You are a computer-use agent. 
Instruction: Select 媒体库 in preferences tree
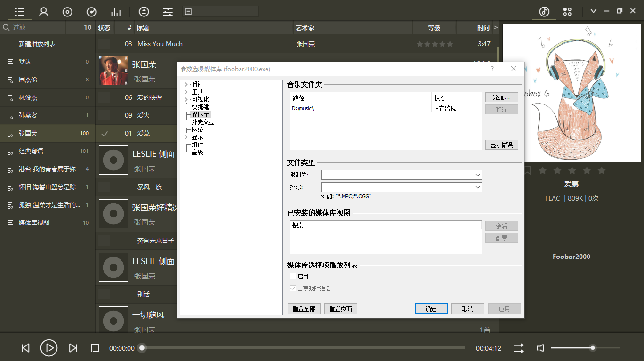[x=200, y=114]
